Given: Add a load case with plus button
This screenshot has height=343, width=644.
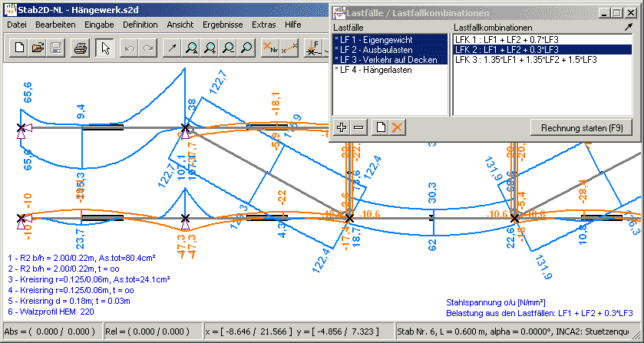Looking at the screenshot, I should 342,127.
